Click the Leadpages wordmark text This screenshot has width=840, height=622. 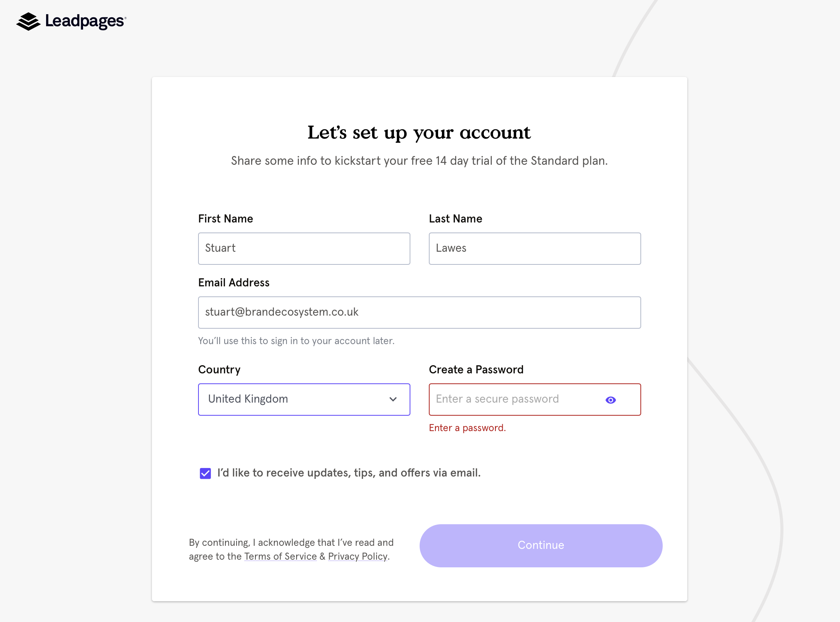pos(85,21)
